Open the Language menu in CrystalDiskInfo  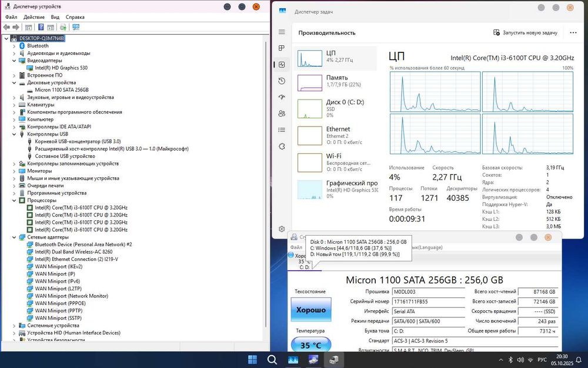pyautogui.click(x=427, y=247)
